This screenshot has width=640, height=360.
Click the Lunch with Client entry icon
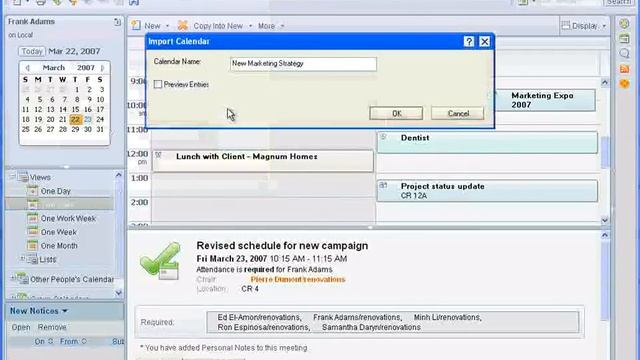[x=158, y=156]
